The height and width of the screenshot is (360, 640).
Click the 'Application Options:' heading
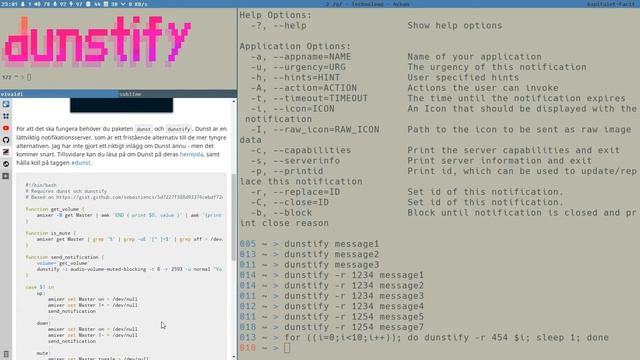coord(295,46)
